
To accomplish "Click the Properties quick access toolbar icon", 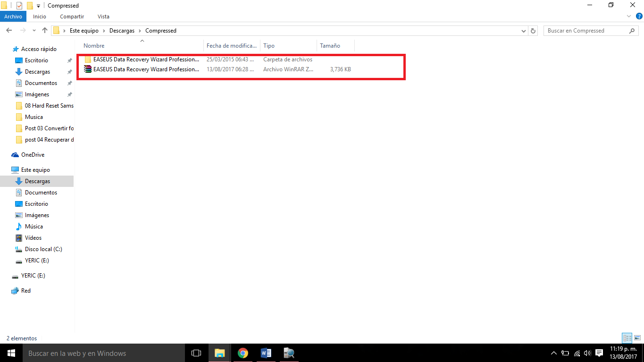I will click(x=19, y=6).
